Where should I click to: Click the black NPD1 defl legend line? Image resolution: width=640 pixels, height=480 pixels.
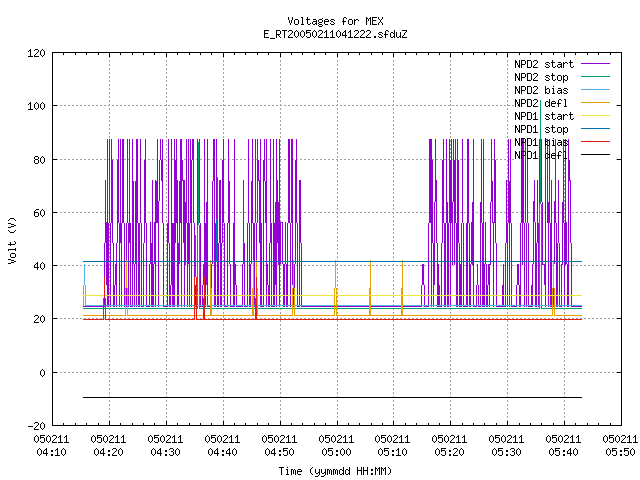pyautogui.click(x=596, y=155)
